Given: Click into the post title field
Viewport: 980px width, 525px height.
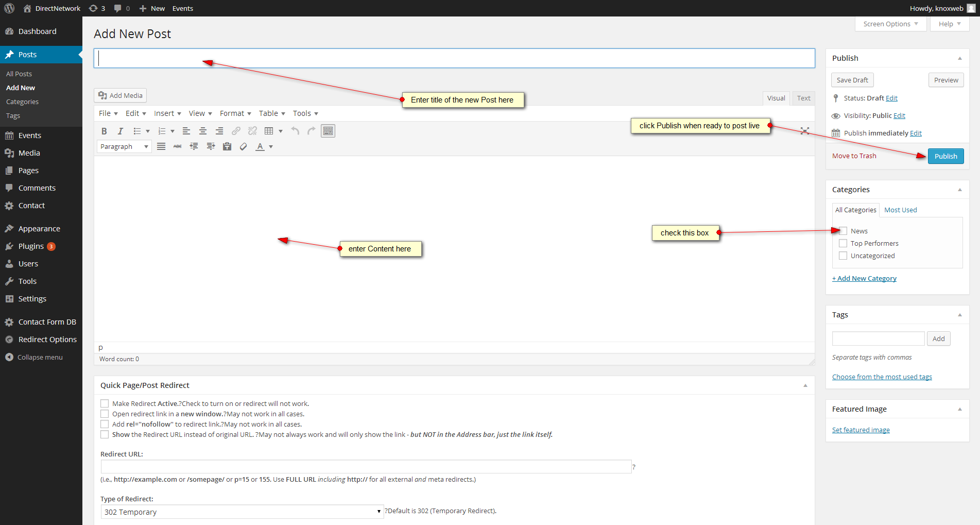Looking at the screenshot, I should pyautogui.click(x=454, y=58).
